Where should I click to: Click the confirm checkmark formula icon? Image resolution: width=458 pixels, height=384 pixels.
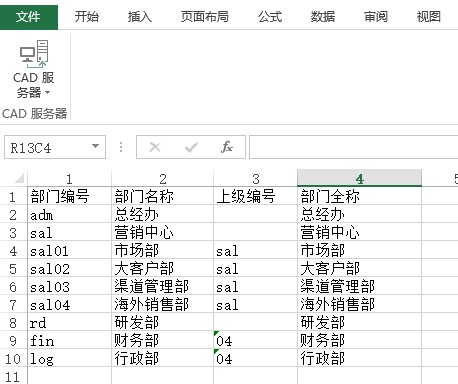[191, 147]
